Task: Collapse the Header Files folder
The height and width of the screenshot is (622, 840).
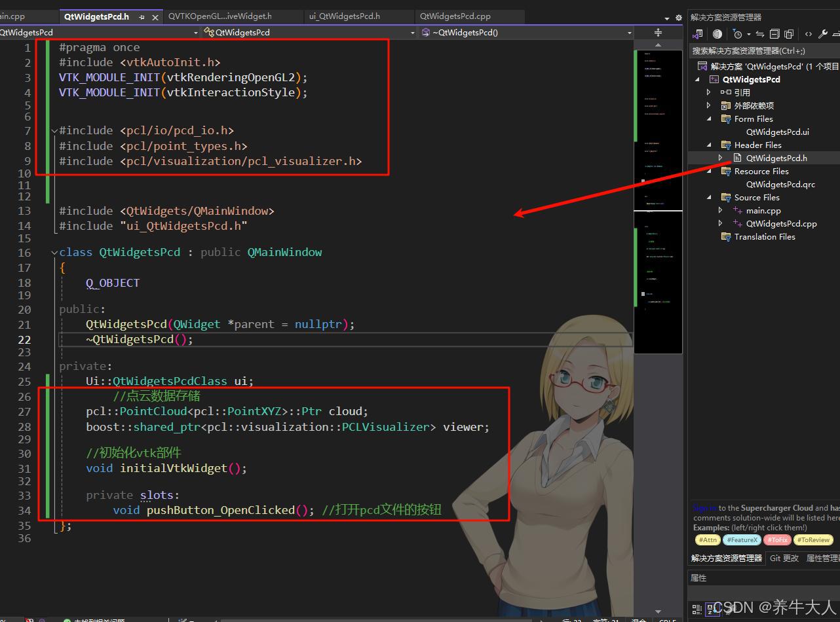Action: (709, 145)
